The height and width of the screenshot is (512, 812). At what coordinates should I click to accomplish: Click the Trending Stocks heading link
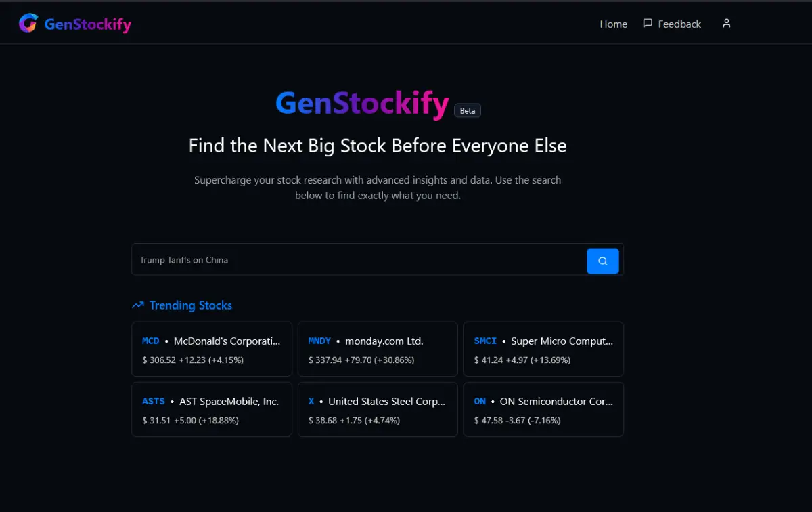[x=191, y=305]
